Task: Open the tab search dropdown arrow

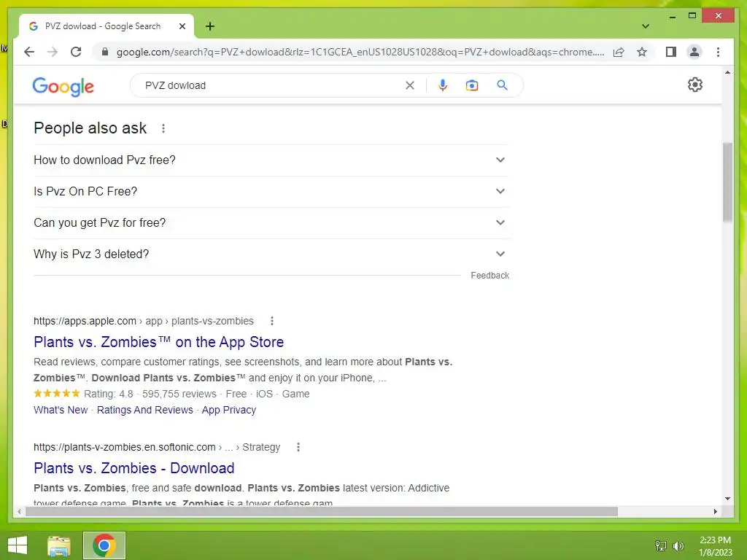Action: pyautogui.click(x=646, y=26)
